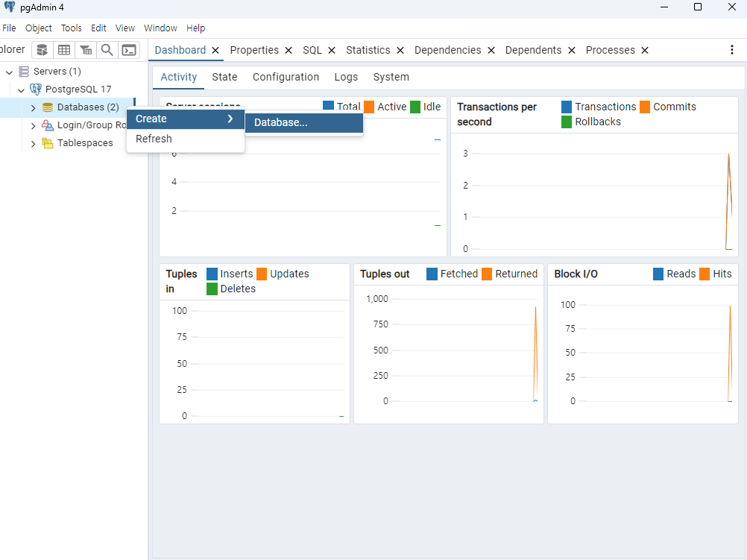Open the Help menu

pos(195,28)
